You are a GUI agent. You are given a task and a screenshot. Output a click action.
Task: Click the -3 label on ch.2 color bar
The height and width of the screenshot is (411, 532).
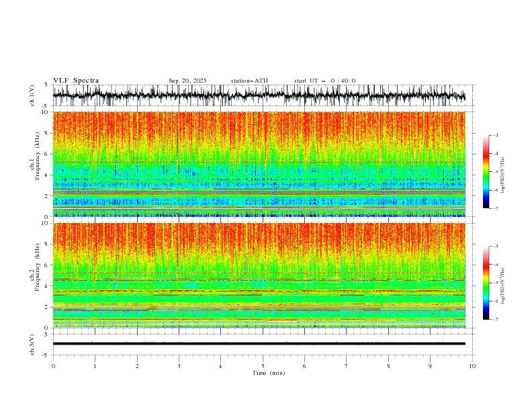(495, 246)
